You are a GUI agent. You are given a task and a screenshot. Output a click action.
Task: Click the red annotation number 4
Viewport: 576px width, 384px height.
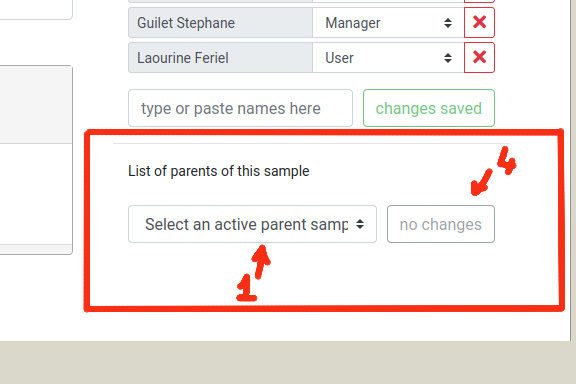click(507, 160)
